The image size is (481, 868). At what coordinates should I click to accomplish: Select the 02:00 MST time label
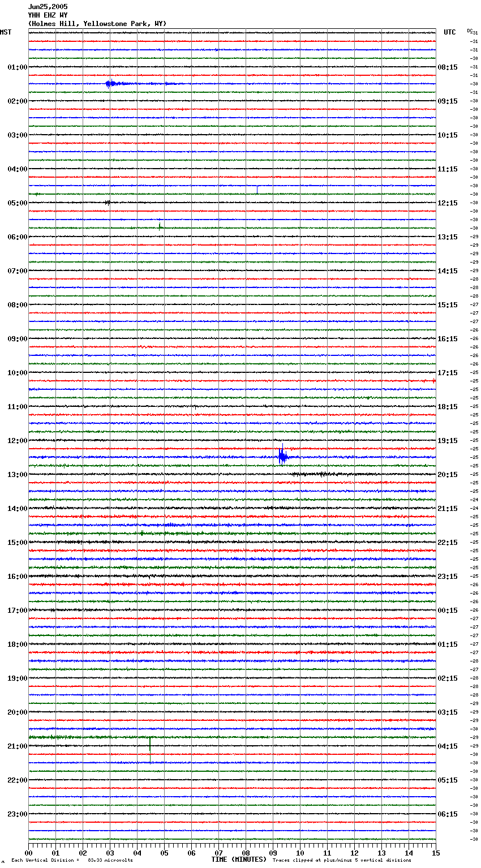point(18,101)
